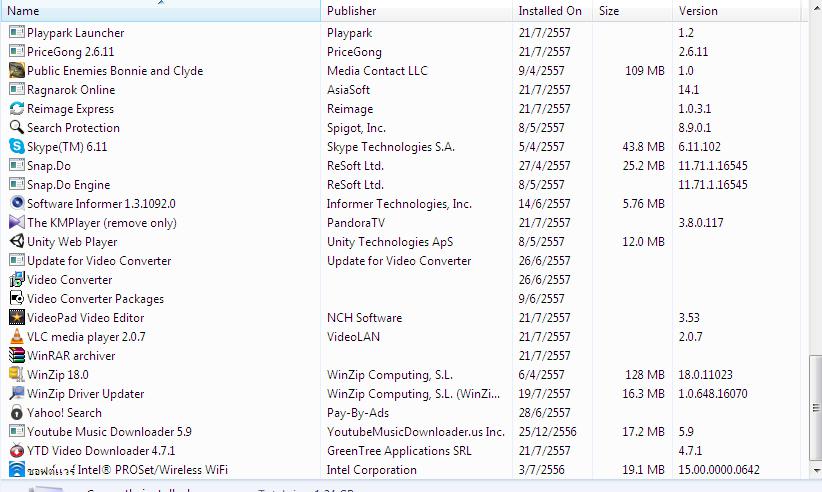The image size is (822, 492).
Task: Click the Skype(TM) 6.11 icon
Action: tap(16, 147)
